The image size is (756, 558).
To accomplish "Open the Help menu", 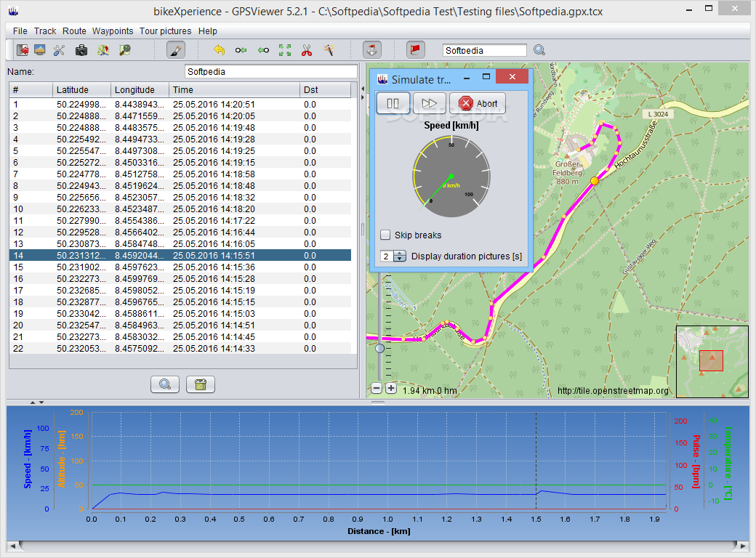I will point(208,31).
